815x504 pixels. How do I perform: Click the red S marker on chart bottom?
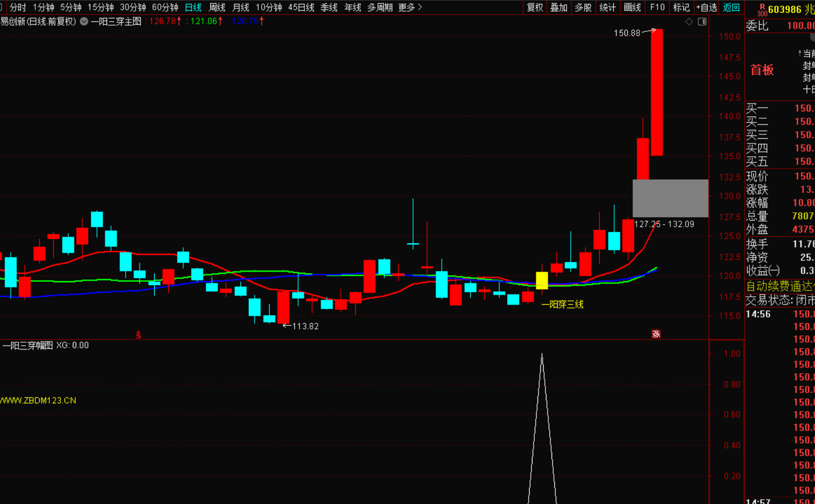coord(138,335)
